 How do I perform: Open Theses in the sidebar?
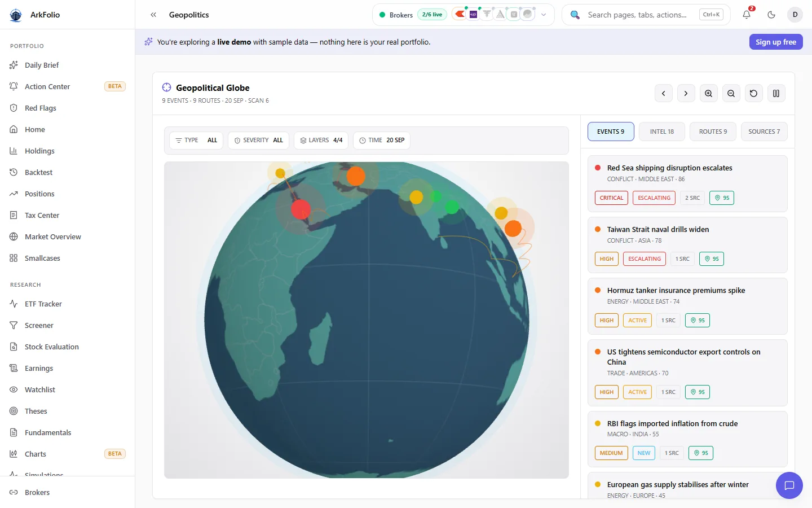(68, 411)
